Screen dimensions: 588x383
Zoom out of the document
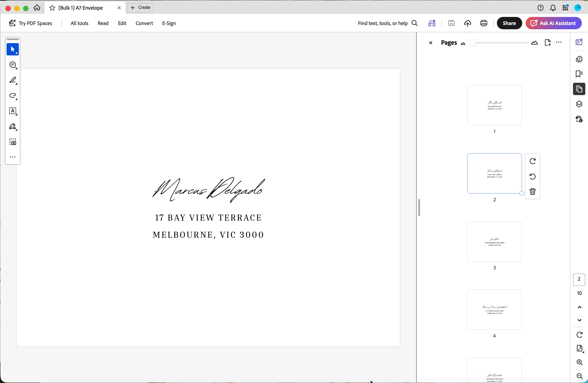(x=579, y=376)
